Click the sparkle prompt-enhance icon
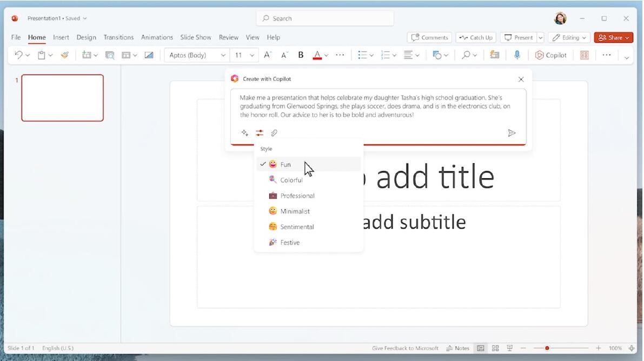The height and width of the screenshot is (361, 644). (245, 132)
